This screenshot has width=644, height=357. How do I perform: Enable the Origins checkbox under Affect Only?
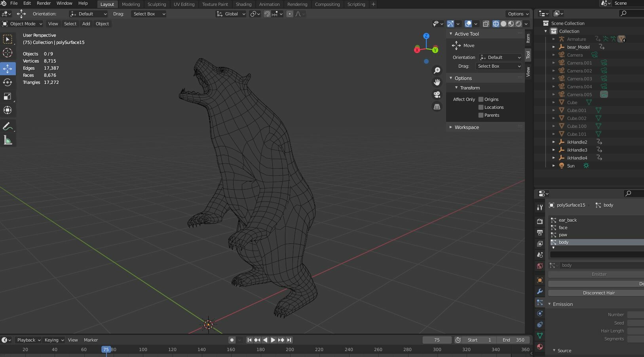481,99
